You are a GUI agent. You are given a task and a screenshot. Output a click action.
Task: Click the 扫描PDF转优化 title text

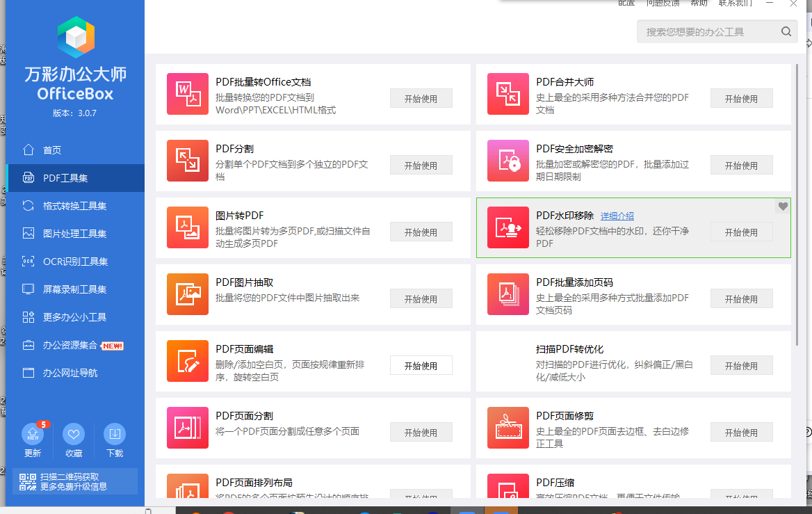tap(569, 349)
